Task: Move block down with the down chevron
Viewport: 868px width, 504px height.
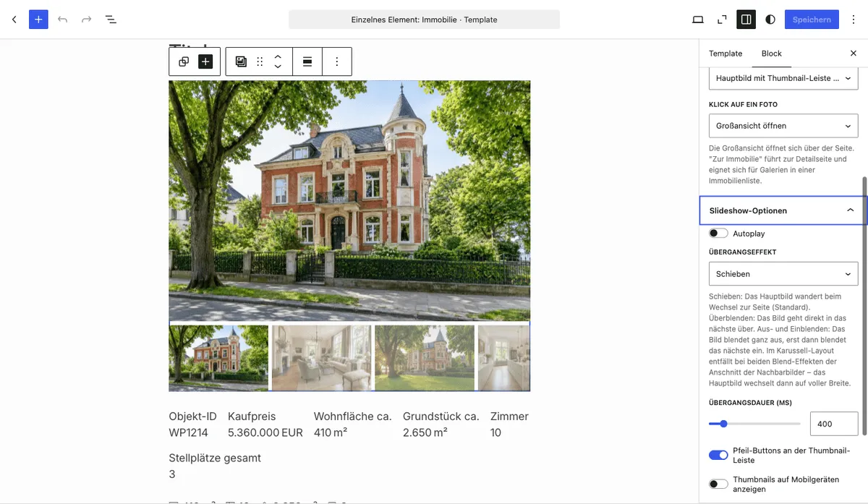Action: pyautogui.click(x=278, y=67)
